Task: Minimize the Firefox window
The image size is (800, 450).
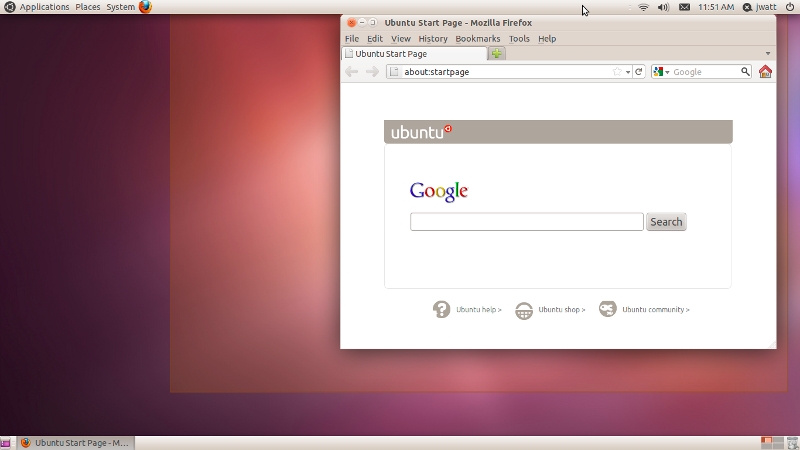Action: point(362,22)
